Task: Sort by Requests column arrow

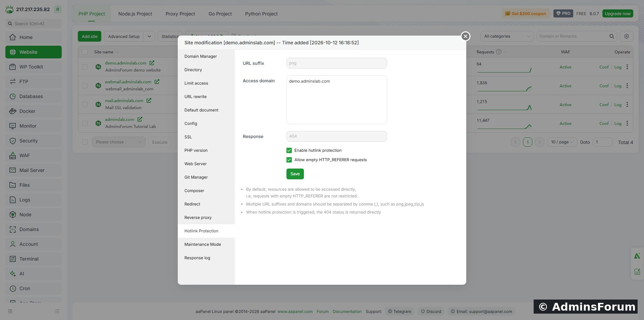Action: pos(505,52)
